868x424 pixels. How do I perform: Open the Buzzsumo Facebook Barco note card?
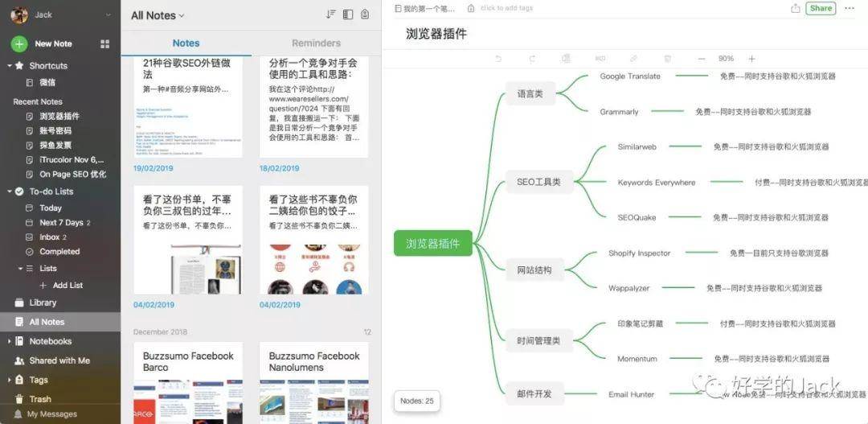(188, 383)
